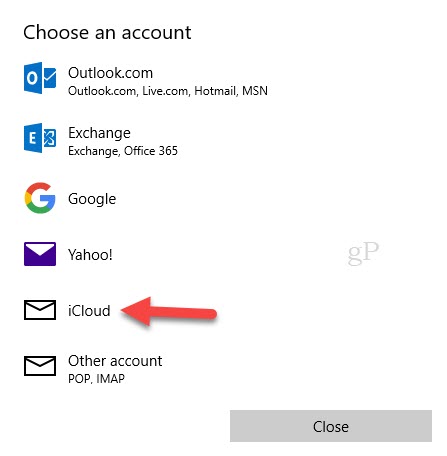447x456 pixels.
Task: Select the Yahoo! account entry
Action: tap(90, 255)
